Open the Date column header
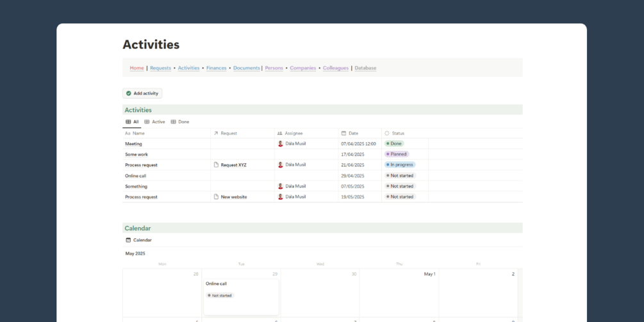The image size is (644, 322). point(360,133)
